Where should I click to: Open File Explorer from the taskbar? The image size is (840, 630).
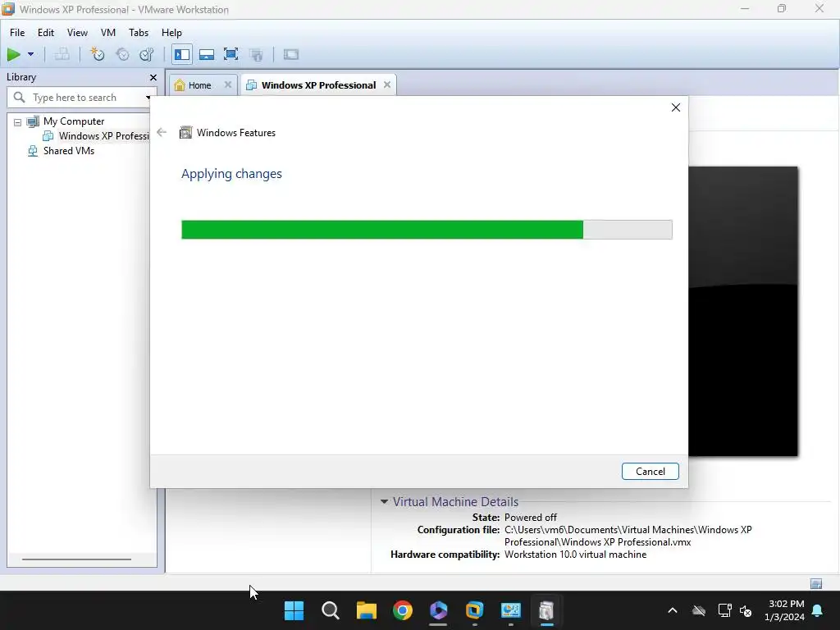click(x=367, y=610)
